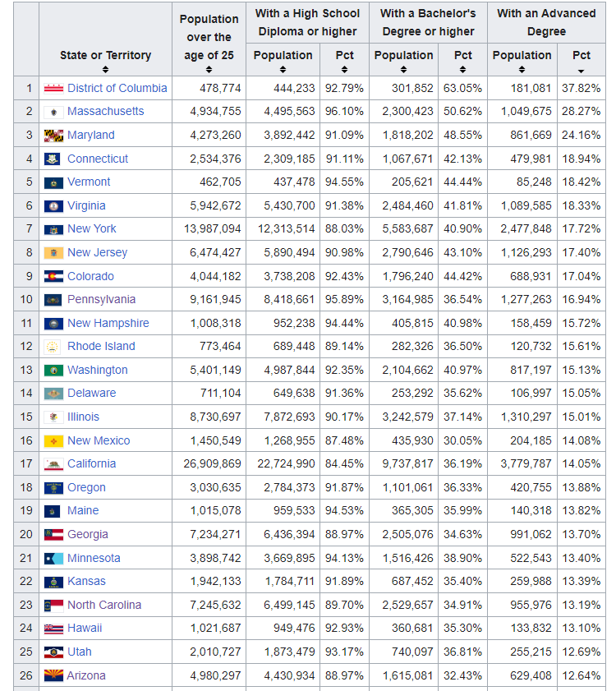Open the District of Columbia link
Image resolution: width=616 pixels, height=691 pixels.
(x=117, y=88)
